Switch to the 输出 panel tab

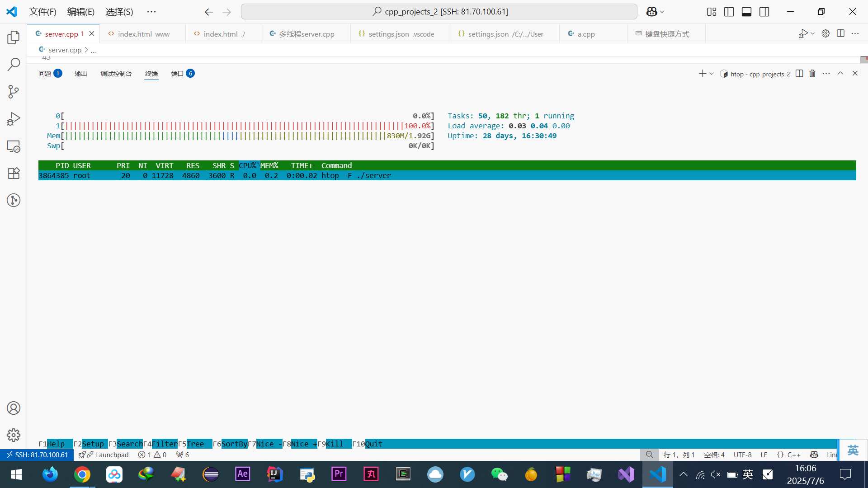click(x=80, y=74)
